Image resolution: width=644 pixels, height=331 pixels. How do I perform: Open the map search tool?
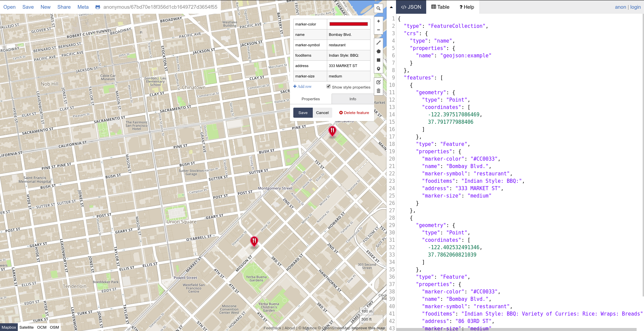pos(378,8)
